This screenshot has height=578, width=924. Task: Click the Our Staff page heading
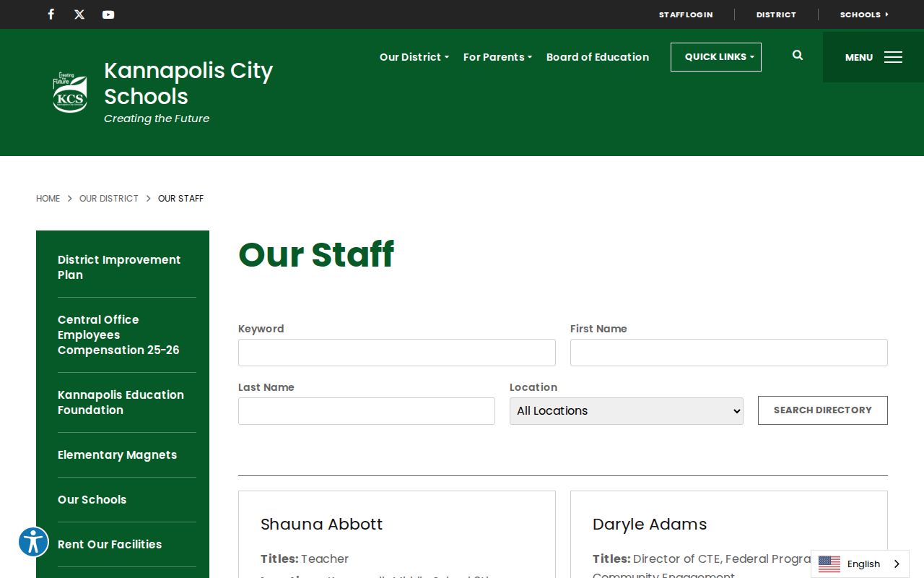(x=316, y=254)
